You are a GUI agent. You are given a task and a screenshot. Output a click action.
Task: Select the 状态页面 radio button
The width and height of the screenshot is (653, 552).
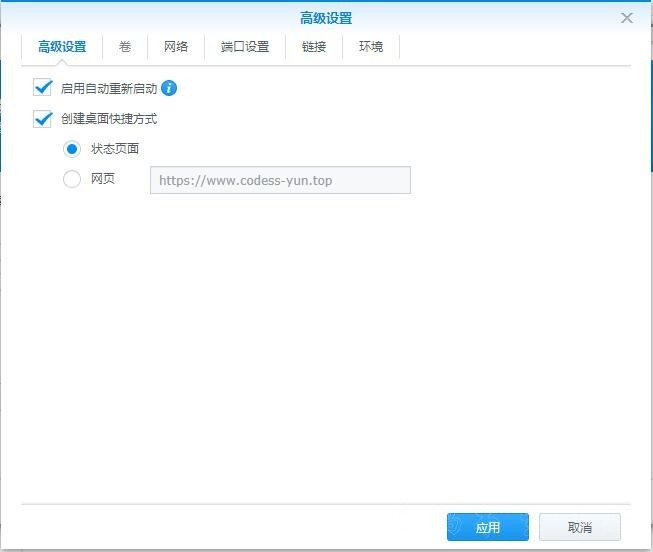coord(72,149)
